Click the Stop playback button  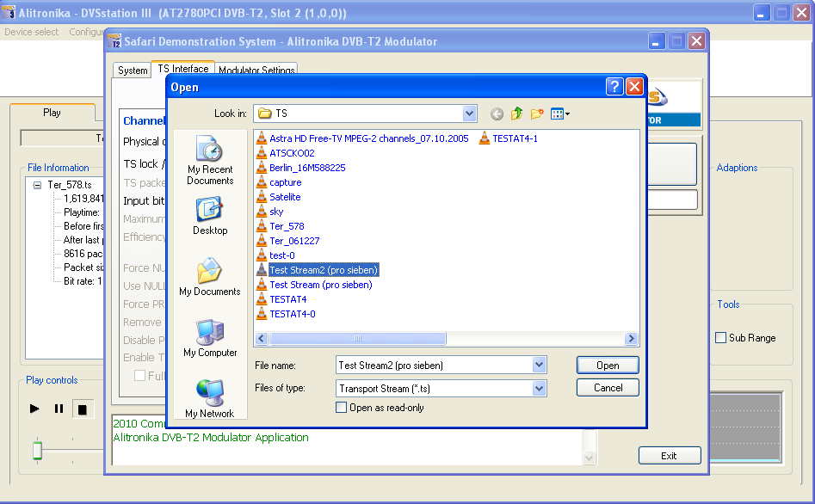click(82, 409)
